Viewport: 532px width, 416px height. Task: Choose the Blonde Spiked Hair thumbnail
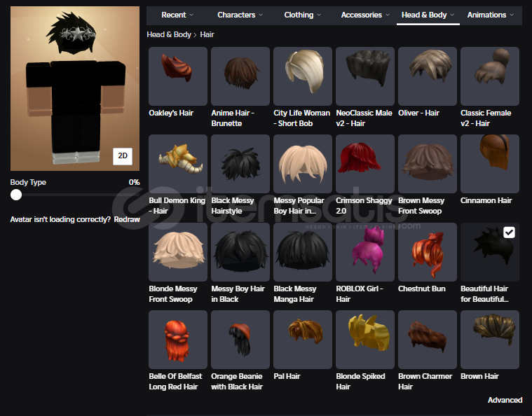pyautogui.click(x=365, y=340)
